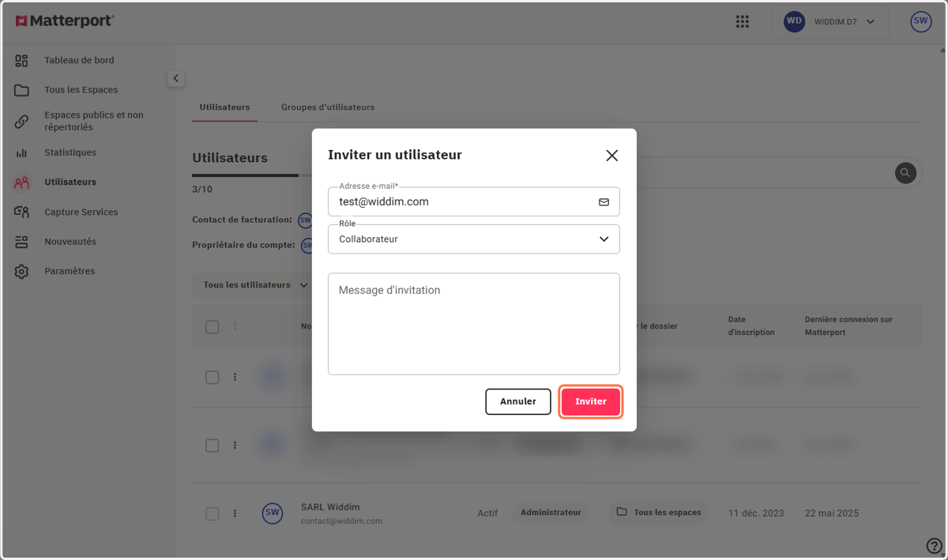Open Statistiques in the sidebar
This screenshot has width=948, height=560.
point(70,152)
